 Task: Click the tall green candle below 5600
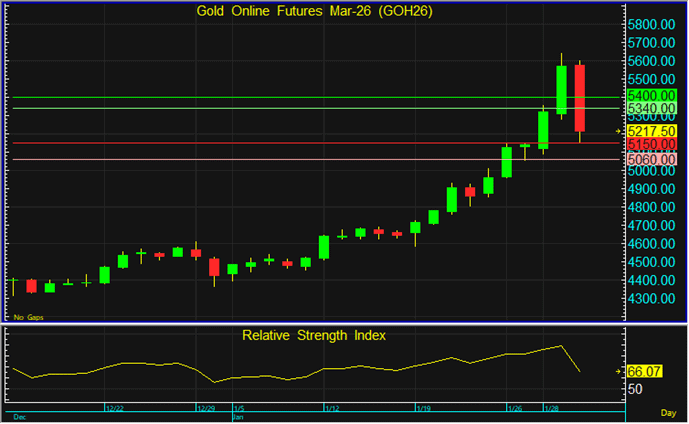562,90
